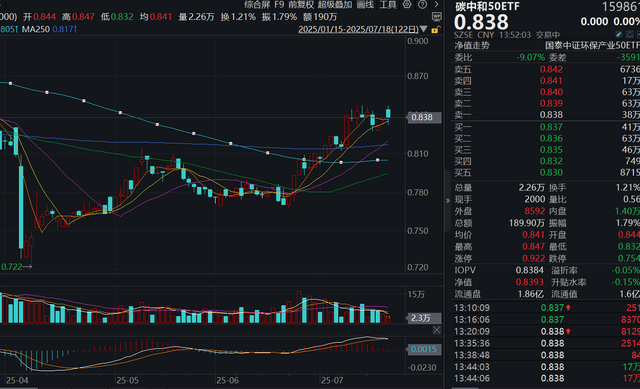The width and height of the screenshot is (640, 389).
Task: Collapse right quote panel with side arrow
Action: click(448, 200)
